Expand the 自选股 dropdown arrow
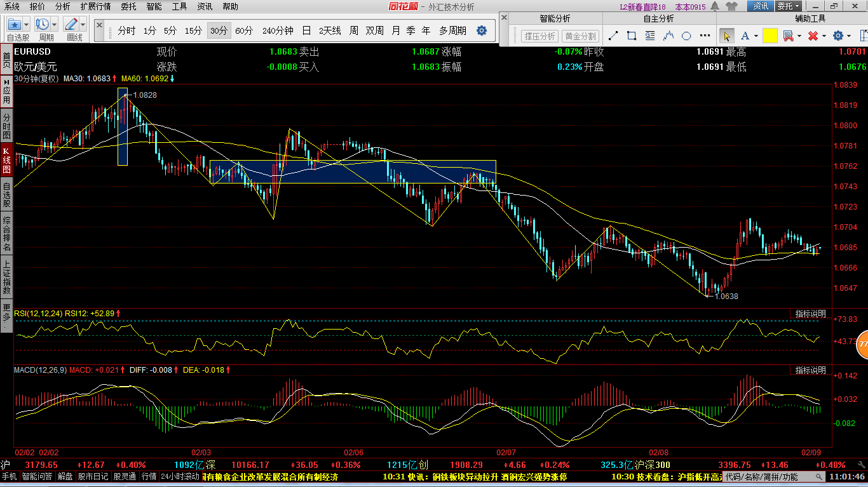This screenshot has height=487, width=868. pyautogui.click(x=26, y=25)
